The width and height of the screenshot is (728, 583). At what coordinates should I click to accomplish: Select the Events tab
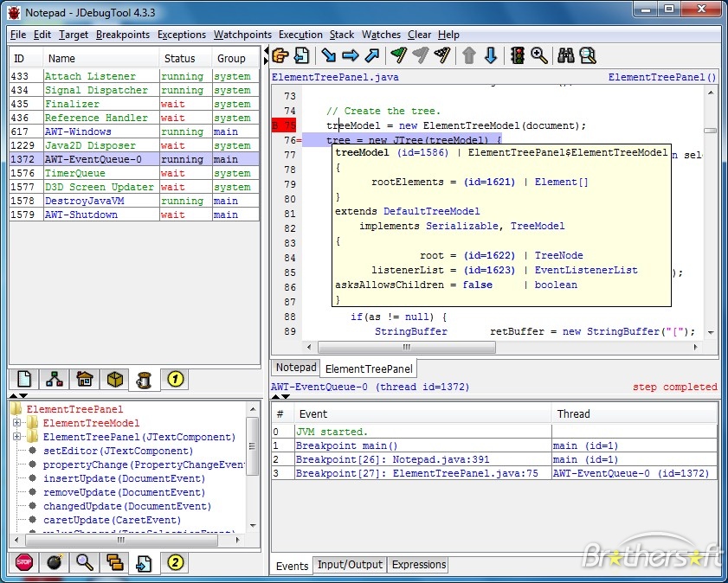click(x=292, y=566)
